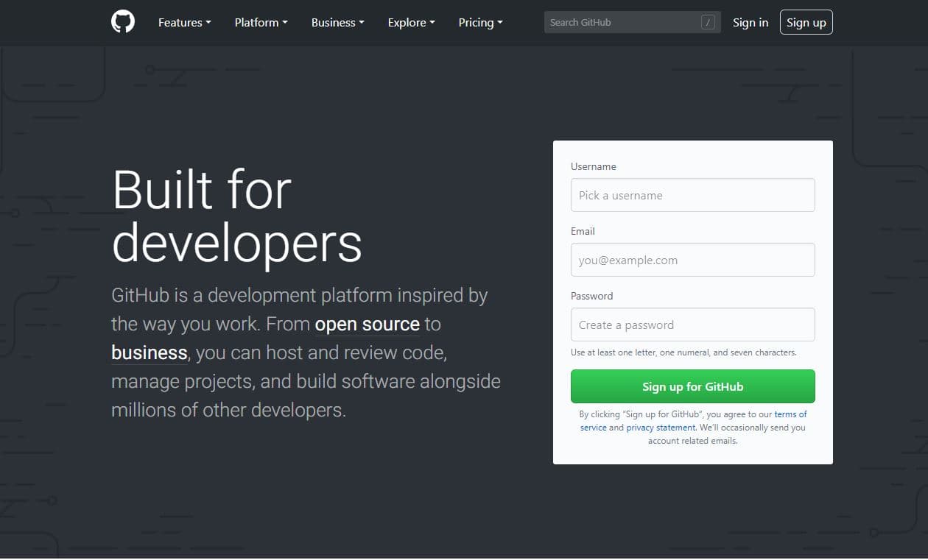Select the Create a password field
Viewport: 928px width, 560px height.
tap(693, 325)
